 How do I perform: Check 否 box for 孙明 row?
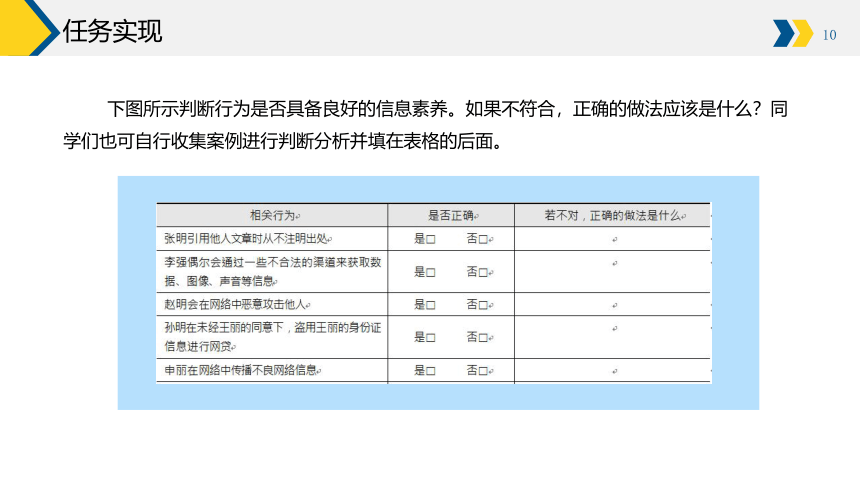point(483,337)
